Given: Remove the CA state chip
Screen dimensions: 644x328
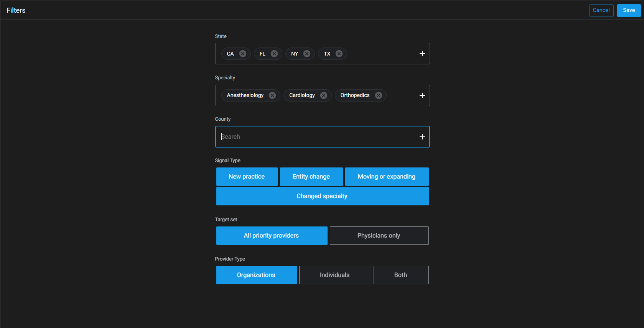Looking at the screenshot, I should 243,54.
